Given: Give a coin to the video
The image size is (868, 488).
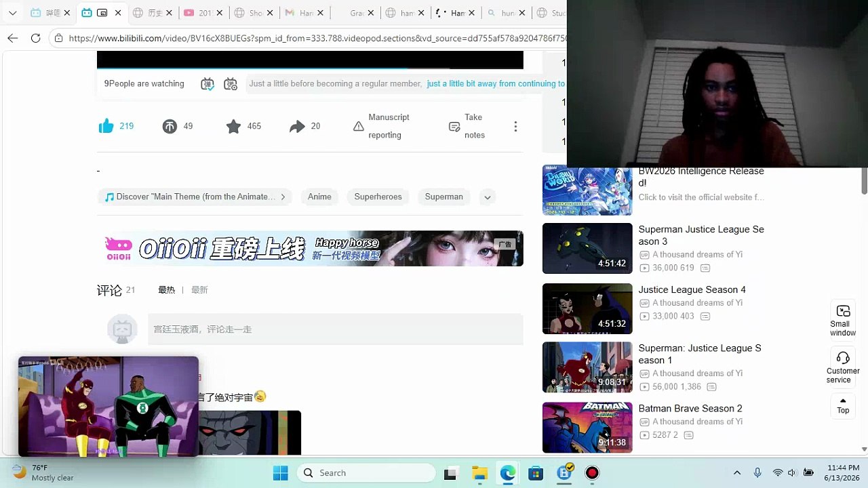Looking at the screenshot, I should (x=170, y=126).
